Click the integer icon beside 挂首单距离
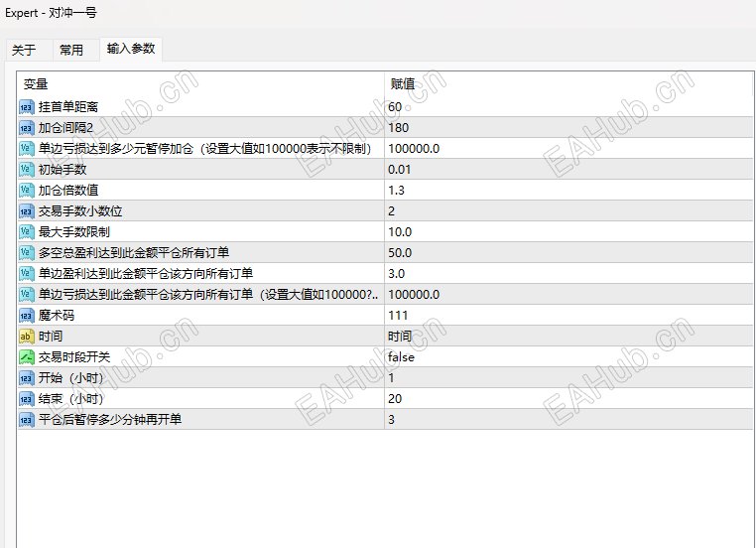This screenshot has width=756, height=548. 27,107
